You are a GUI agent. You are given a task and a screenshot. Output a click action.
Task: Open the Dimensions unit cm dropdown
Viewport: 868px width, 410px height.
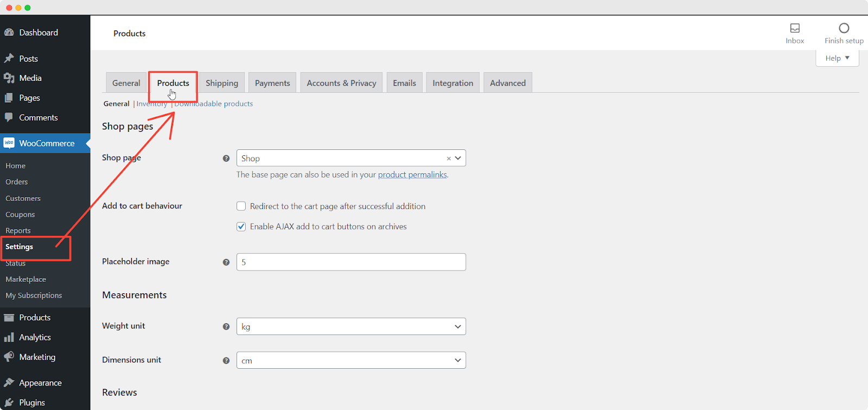coord(351,360)
